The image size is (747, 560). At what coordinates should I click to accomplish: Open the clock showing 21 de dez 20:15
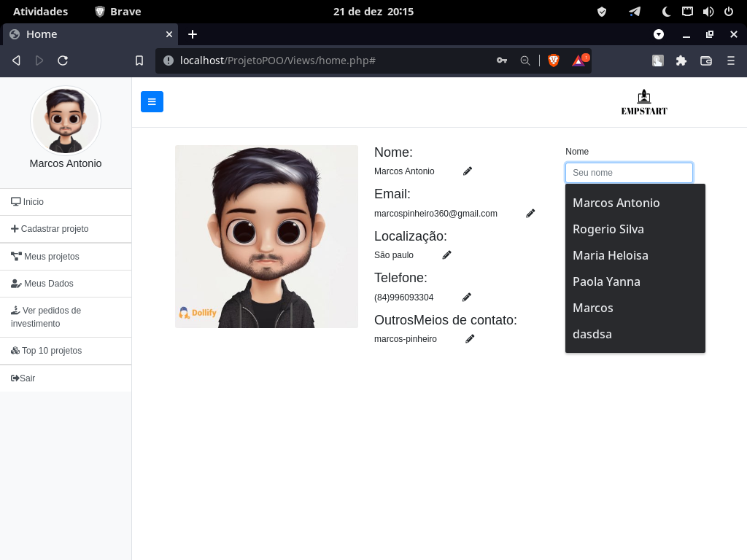[373, 12]
